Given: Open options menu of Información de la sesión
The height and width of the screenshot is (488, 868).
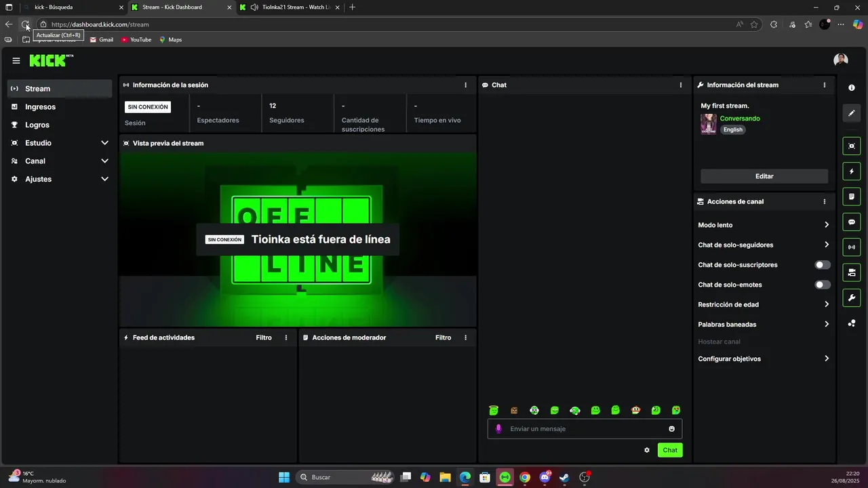Looking at the screenshot, I should [x=465, y=85].
